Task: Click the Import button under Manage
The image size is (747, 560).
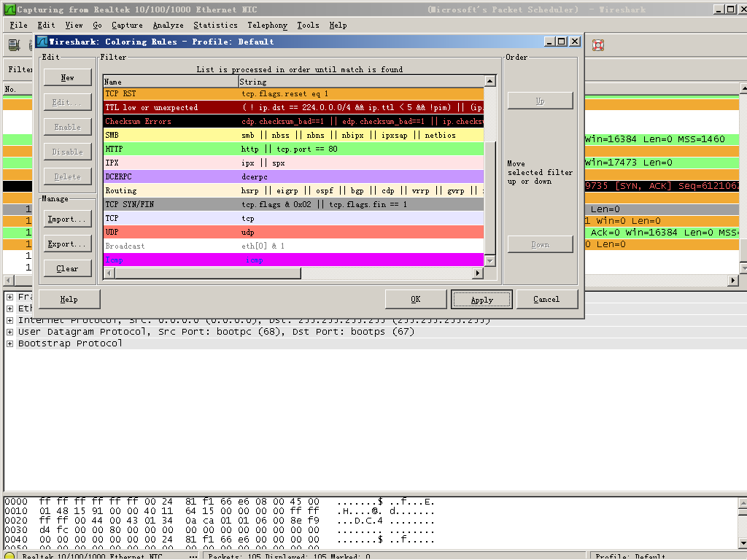Action: click(x=68, y=219)
